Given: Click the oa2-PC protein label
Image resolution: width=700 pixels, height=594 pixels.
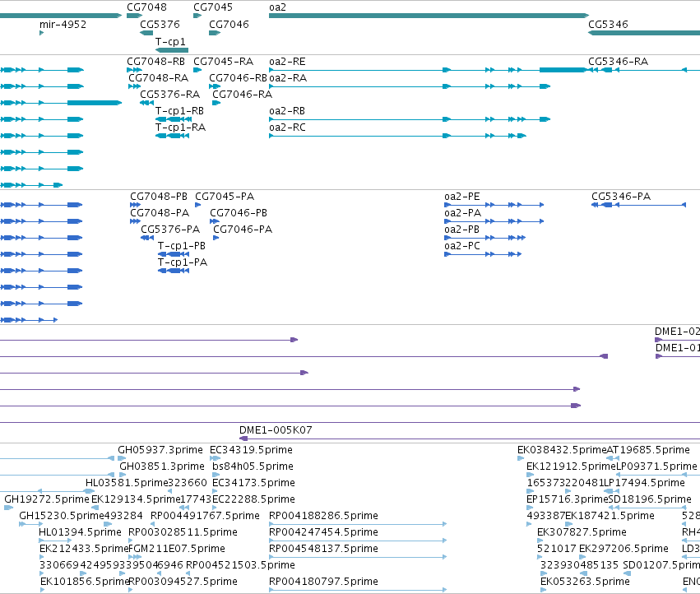Looking at the screenshot, I should pyautogui.click(x=462, y=246).
